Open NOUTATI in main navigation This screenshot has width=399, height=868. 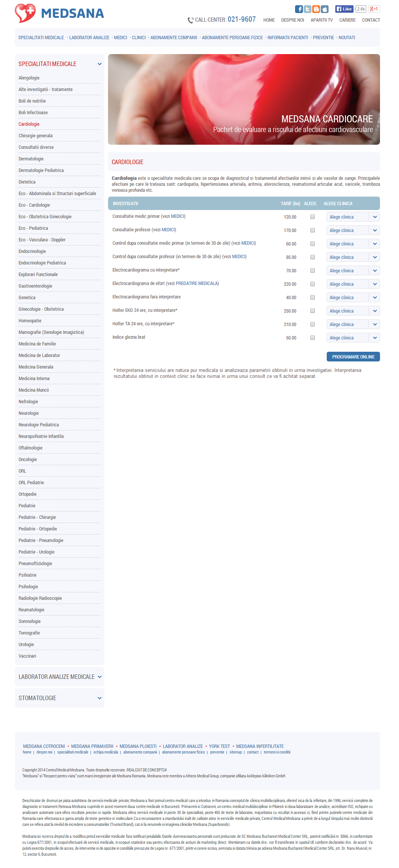[347, 38]
